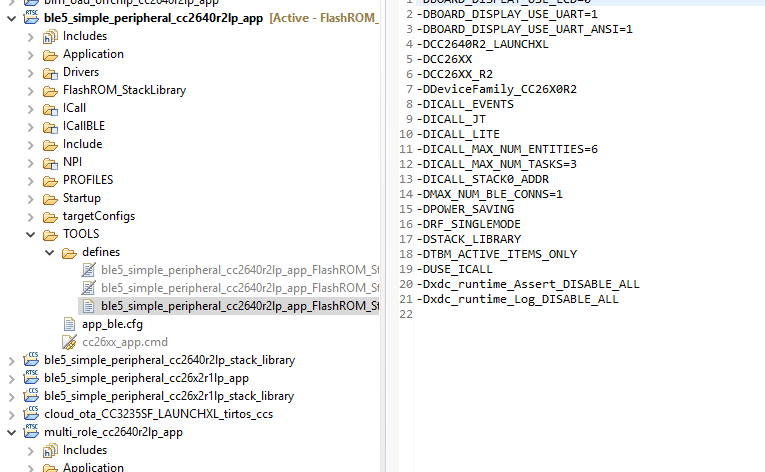Click the line -DMAX_NUM_BLE_CONNS=1
This screenshot has width=765, height=472.
click(489, 194)
